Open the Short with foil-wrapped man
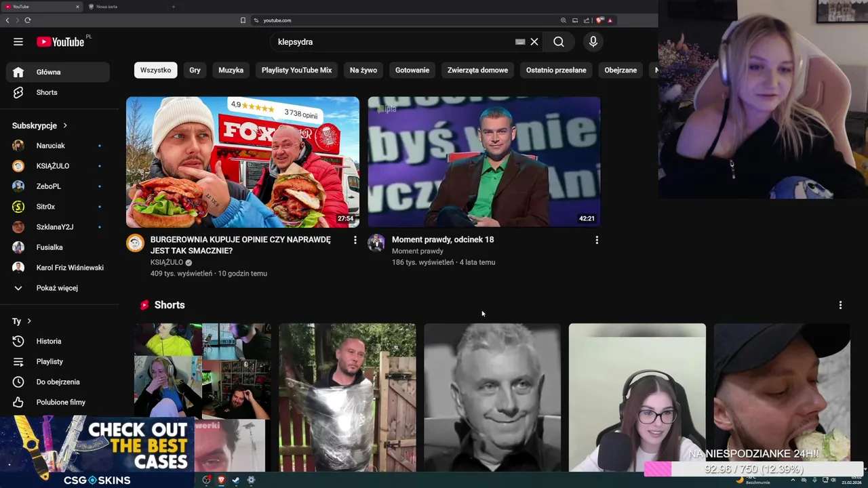The width and height of the screenshot is (868, 488). click(347, 397)
